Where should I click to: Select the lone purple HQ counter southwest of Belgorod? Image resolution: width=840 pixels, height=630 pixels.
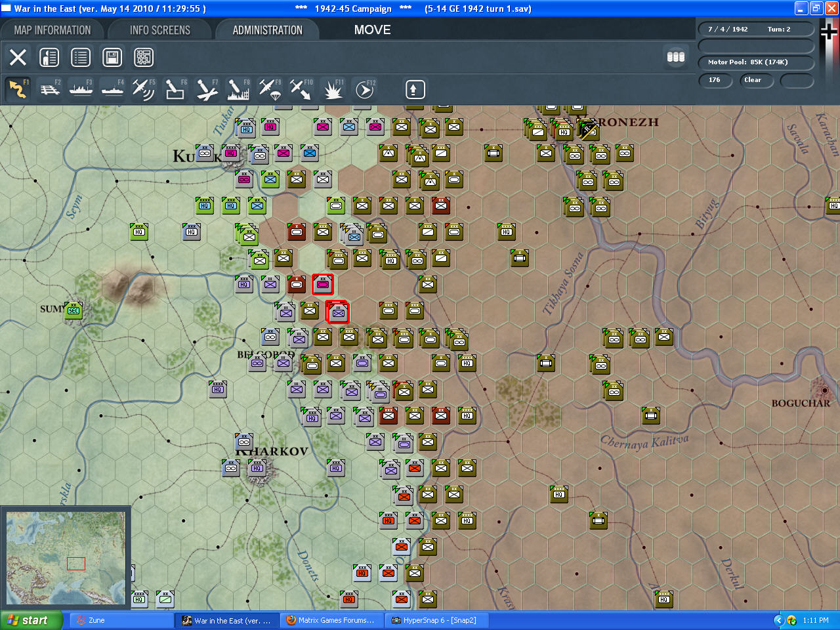218,388
